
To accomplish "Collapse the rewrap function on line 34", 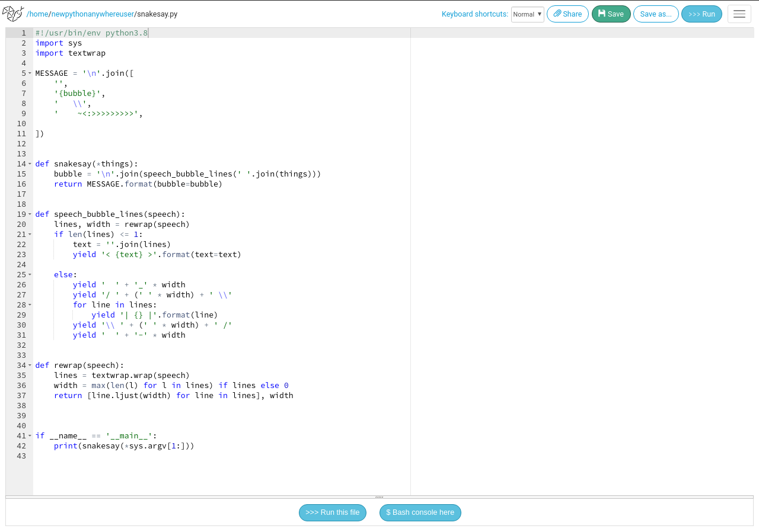I will pos(30,366).
